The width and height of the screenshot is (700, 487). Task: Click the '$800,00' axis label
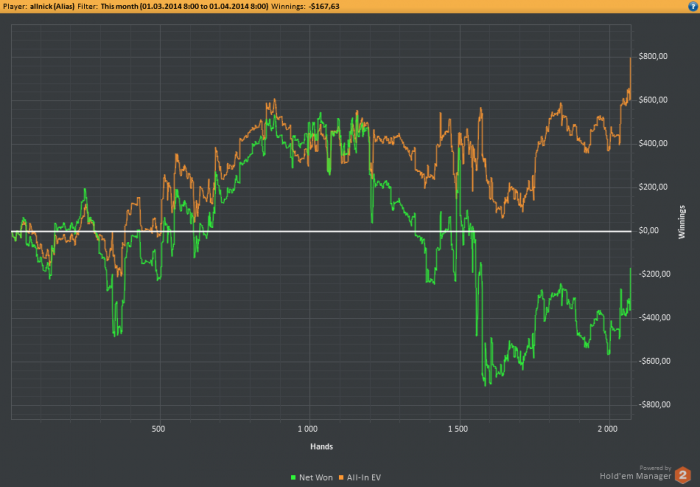click(653, 56)
